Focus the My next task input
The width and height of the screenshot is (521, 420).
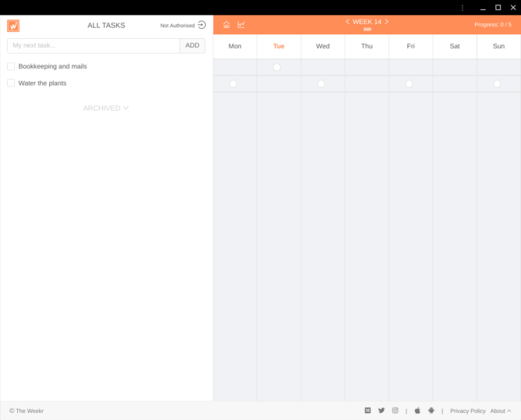pos(94,45)
